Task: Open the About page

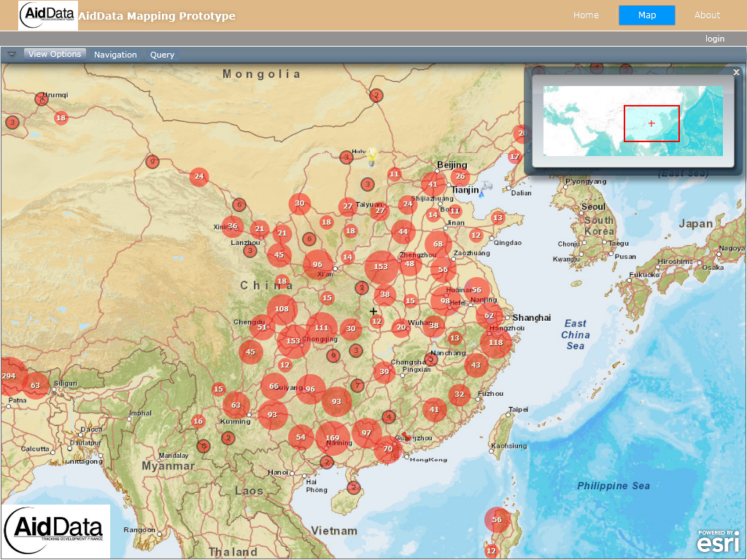Action: point(707,15)
